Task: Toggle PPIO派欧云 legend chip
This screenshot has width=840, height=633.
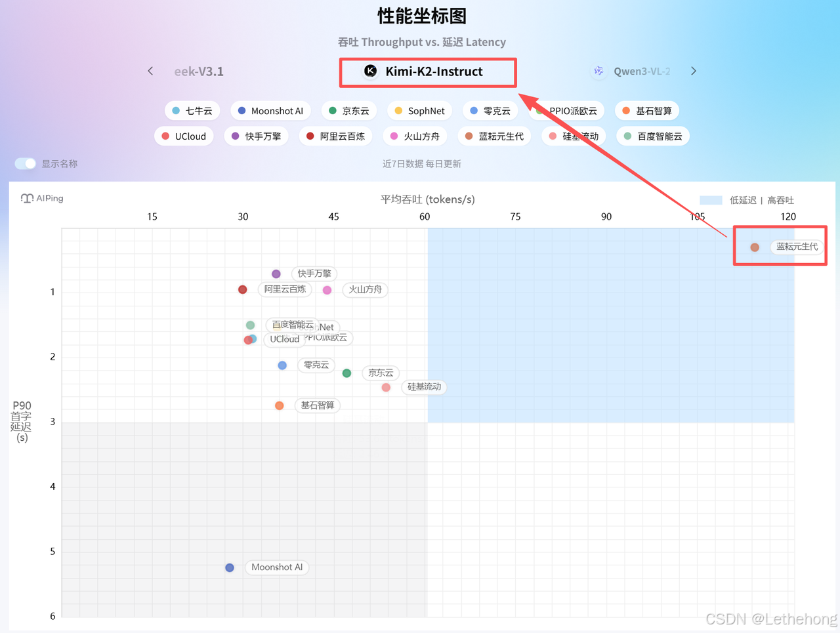Action: (x=566, y=111)
